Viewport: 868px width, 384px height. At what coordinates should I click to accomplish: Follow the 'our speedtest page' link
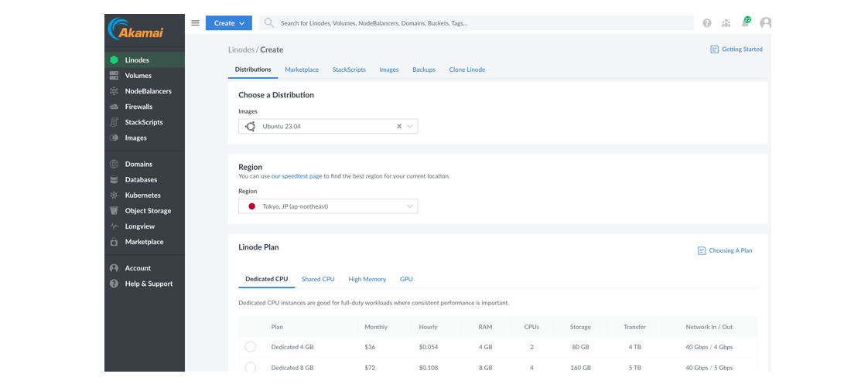pyautogui.click(x=297, y=176)
